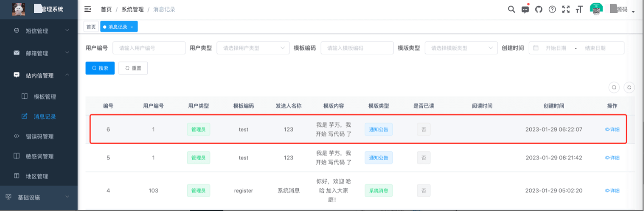Open the 模版类型 dropdown

click(461, 48)
